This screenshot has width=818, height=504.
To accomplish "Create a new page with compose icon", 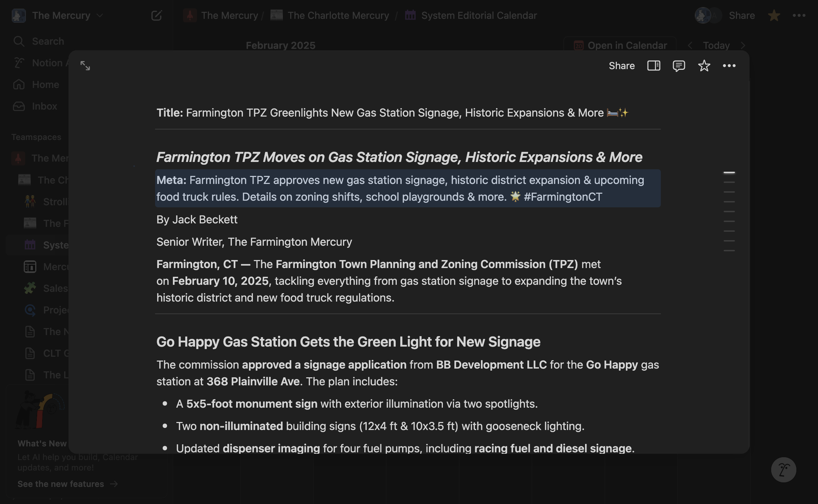I will (156, 15).
